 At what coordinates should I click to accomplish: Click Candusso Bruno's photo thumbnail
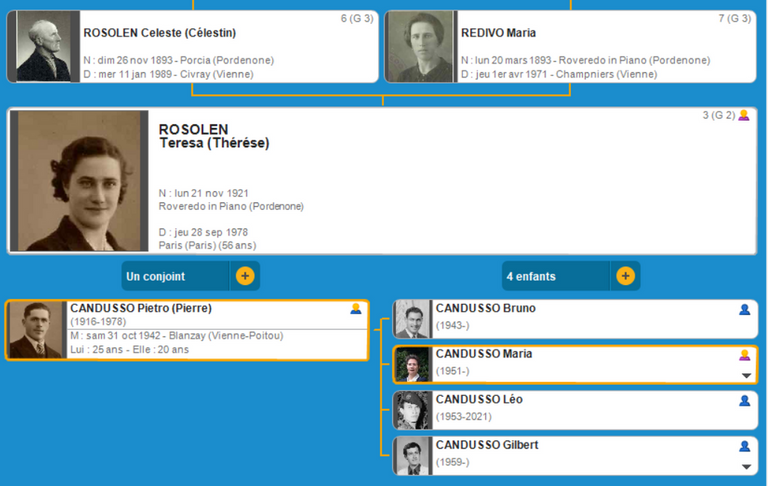411,320
